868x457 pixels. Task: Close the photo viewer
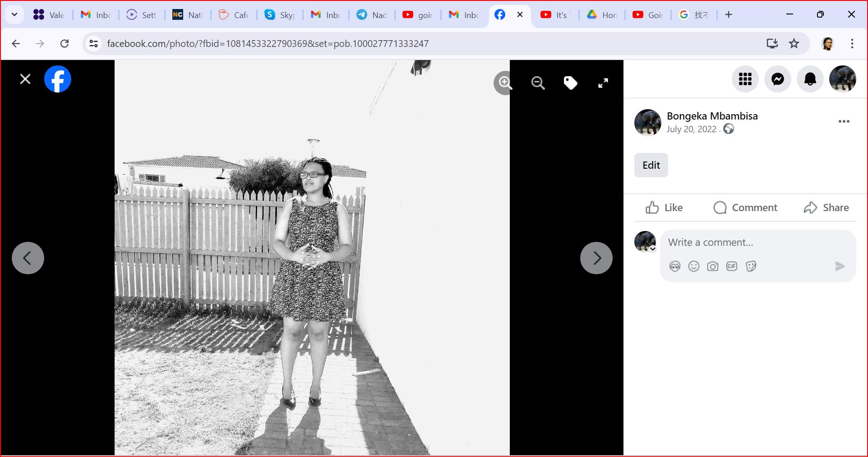[25, 79]
